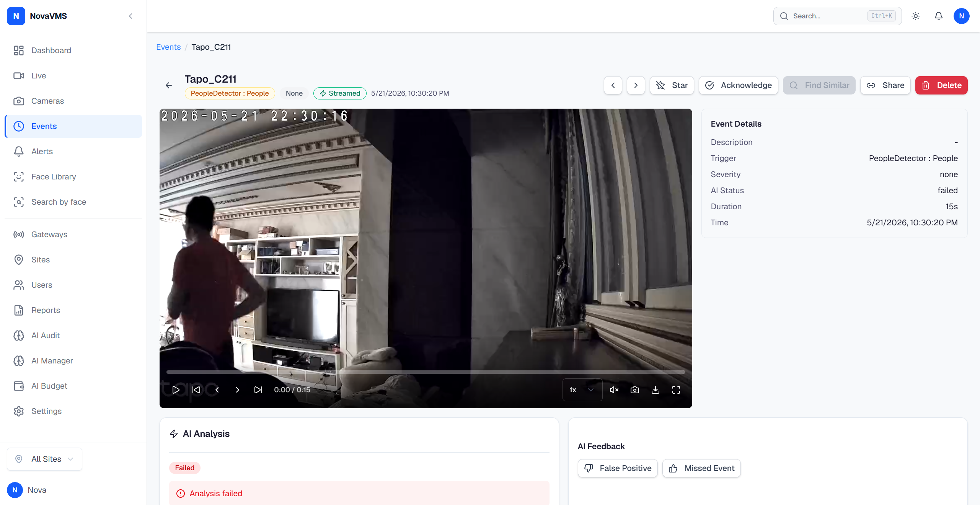Unmute the video audio
The width and height of the screenshot is (980, 505).
point(614,390)
